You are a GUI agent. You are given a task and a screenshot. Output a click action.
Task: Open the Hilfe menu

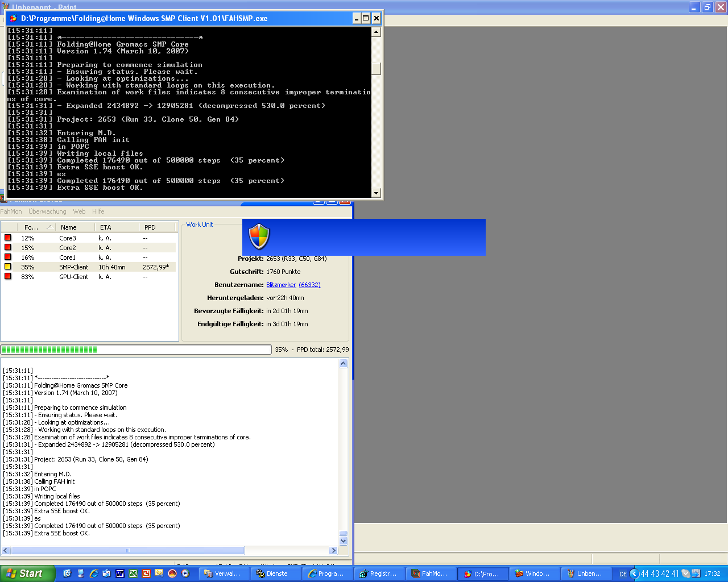pyautogui.click(x=98, y=211)
